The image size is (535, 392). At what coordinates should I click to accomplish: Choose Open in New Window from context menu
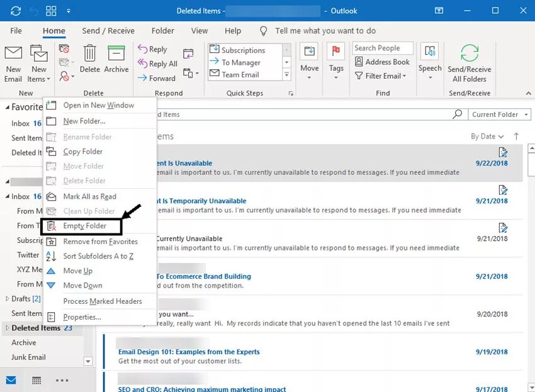click(99, 105)
